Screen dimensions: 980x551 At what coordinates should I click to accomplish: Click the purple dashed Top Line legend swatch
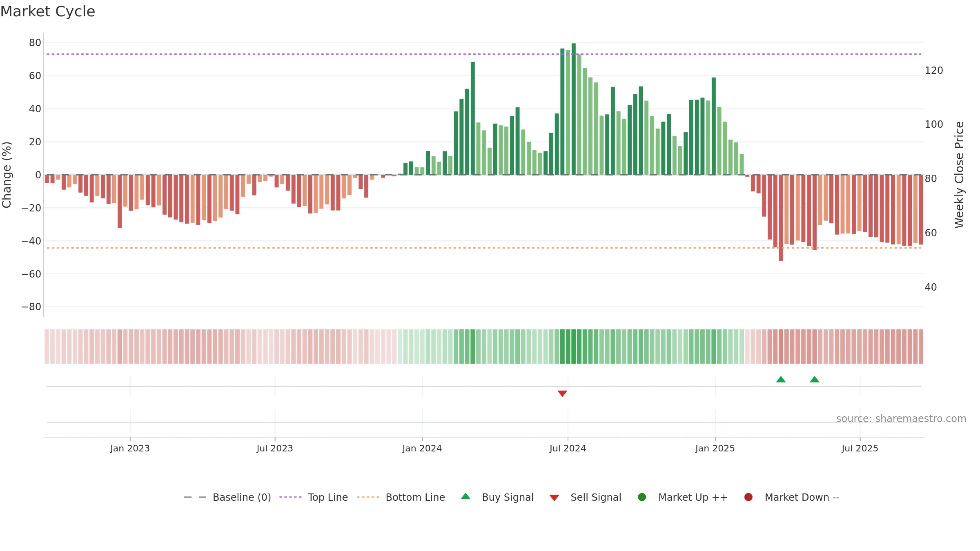pos(290,497)
